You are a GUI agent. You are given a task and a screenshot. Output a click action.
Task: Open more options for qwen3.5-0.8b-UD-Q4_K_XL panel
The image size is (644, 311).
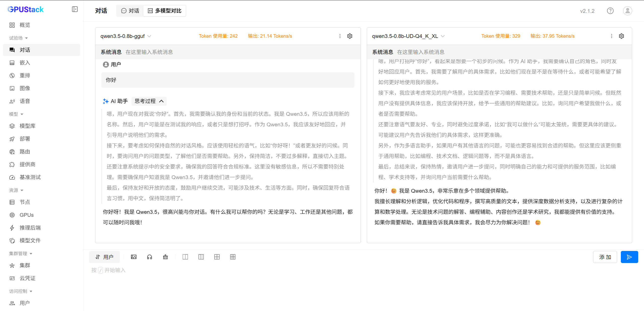pyautogui.click(x=612, y=36)
